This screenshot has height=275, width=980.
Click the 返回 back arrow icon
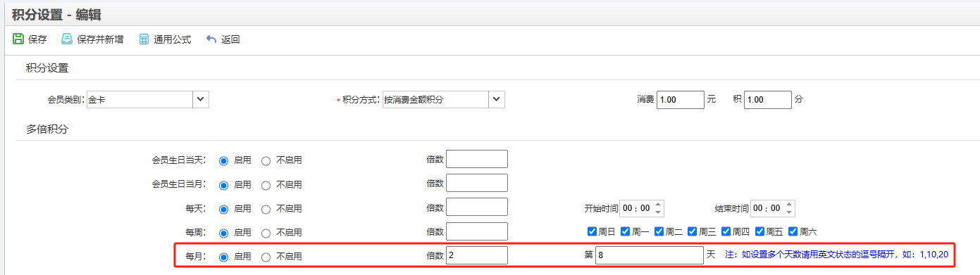click(211, 39)
